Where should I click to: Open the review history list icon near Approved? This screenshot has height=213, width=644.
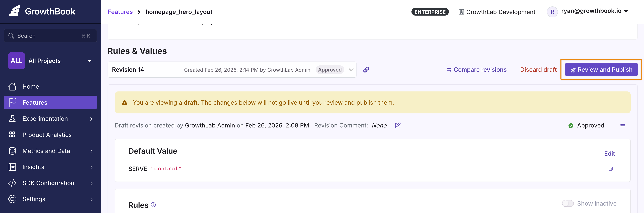623,126
